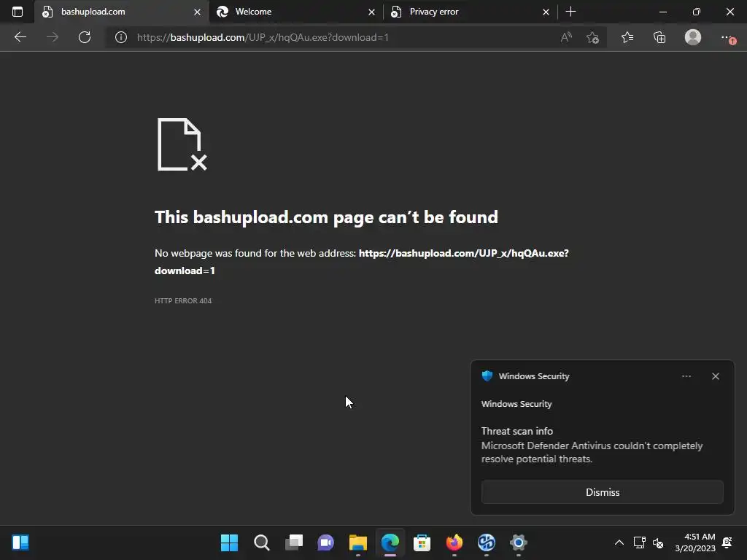
Task: Open Settings gear on the taskbar
Action: [x=519, y=542]
